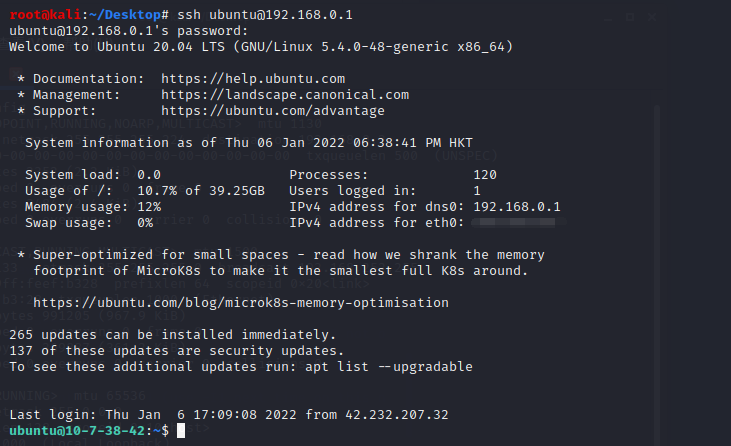Screen dimensions: 731x446
Task: Click the Processes count value 120
Action: (485, 175)
